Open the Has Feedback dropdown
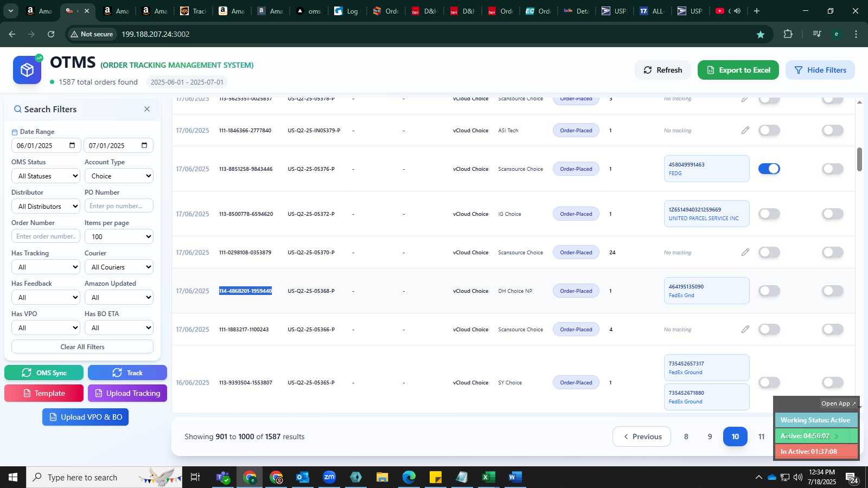Screen dimensions: 868x488 tap(46, 297)
